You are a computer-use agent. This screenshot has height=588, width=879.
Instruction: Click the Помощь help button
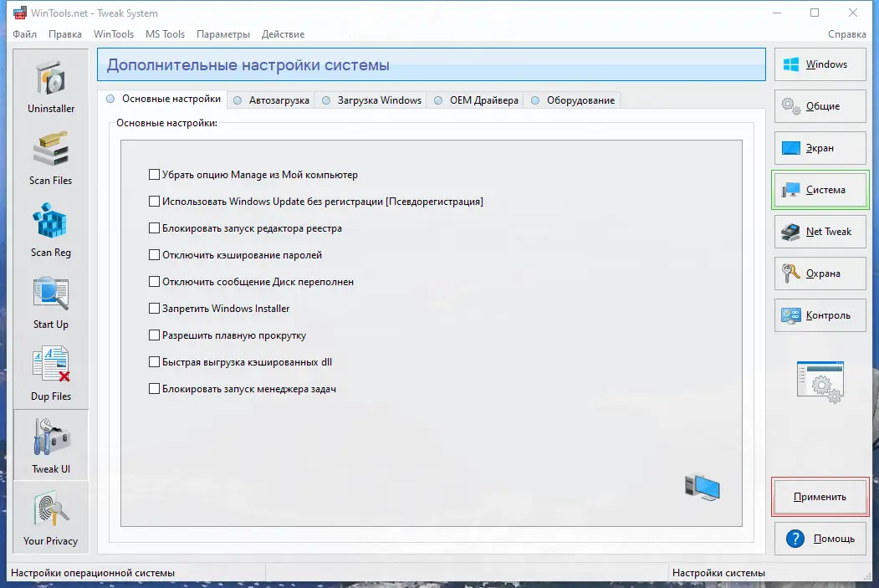[x=820, y=539]
